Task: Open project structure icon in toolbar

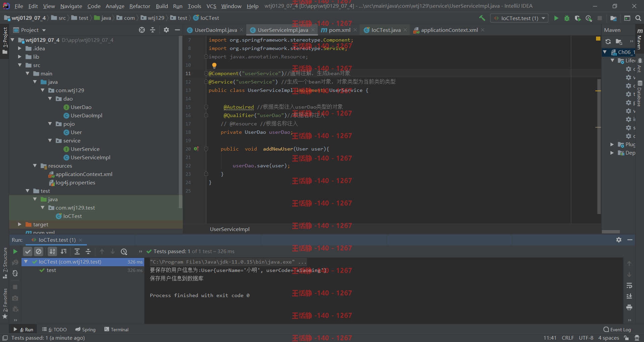Action: pos(613,18)
